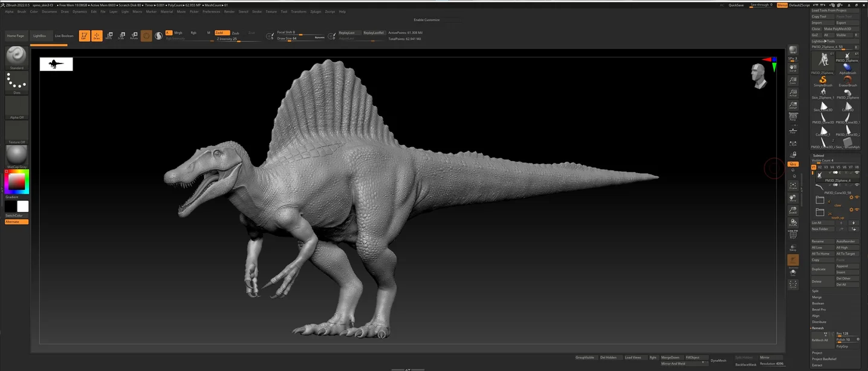Open the LightBox tab
The height and width of the screenshot is (371, 868).
pos(40,36)
